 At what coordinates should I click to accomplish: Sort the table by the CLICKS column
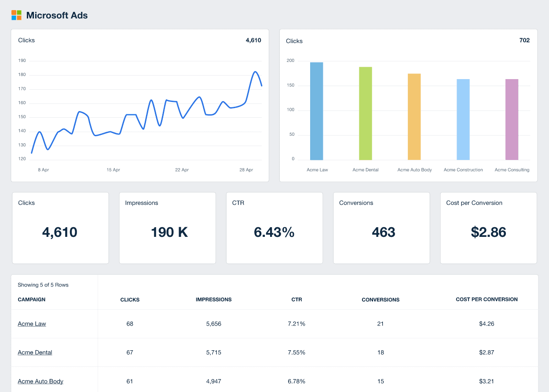coord(130,300)
